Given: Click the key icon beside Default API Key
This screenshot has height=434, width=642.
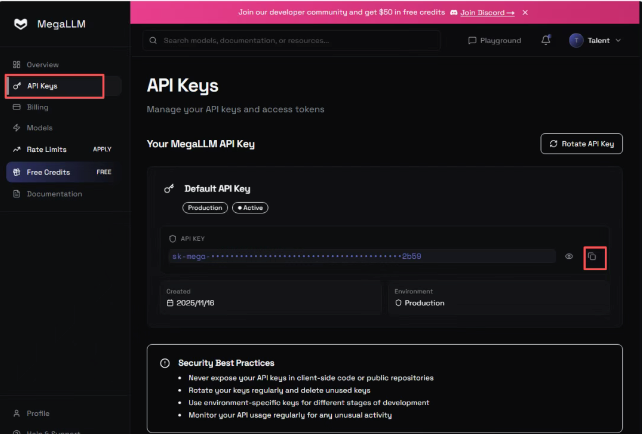Looking at the screenshot, I should tap(169, 189).
